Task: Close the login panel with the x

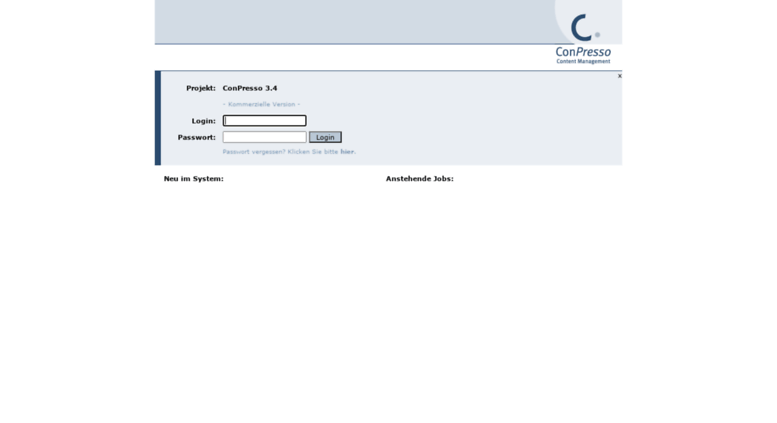Action: point(619,76)
